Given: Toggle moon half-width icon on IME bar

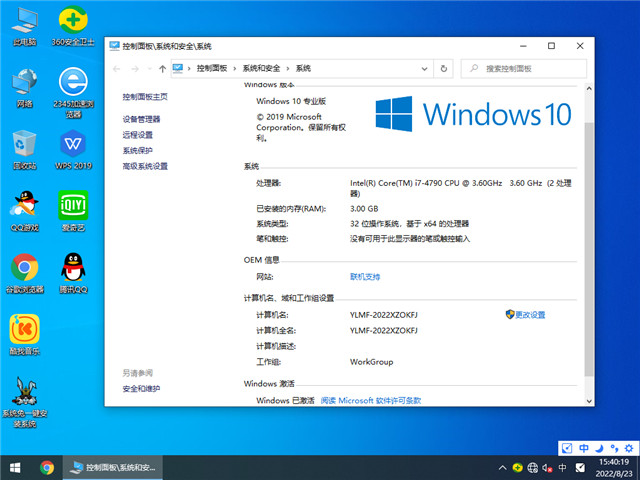Looking at the screenshot, I should (599, 448).
